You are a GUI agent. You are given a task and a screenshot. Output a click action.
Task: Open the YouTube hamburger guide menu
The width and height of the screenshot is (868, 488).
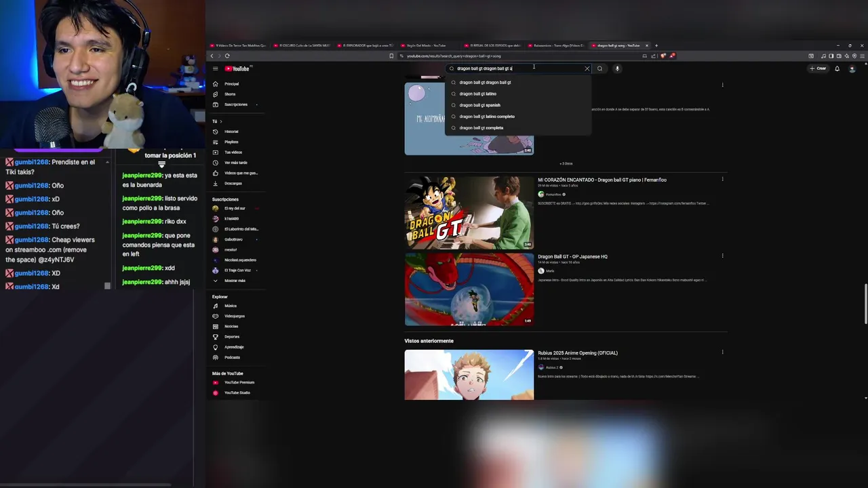[215, 68]
